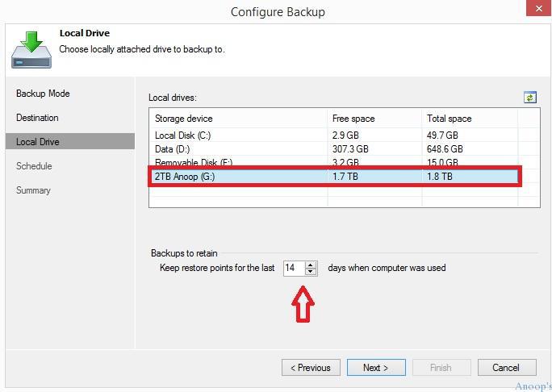Sort by Storage device column

(x=239, y=119)
